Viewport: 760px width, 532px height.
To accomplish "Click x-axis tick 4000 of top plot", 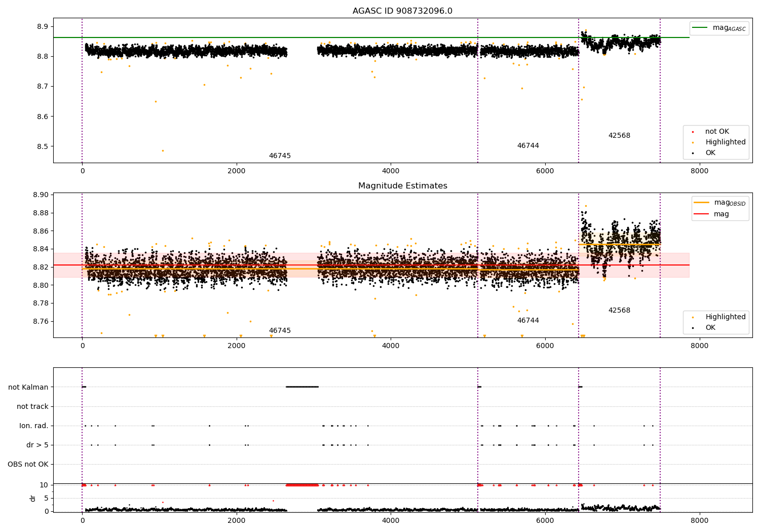I will pos(391,171).
